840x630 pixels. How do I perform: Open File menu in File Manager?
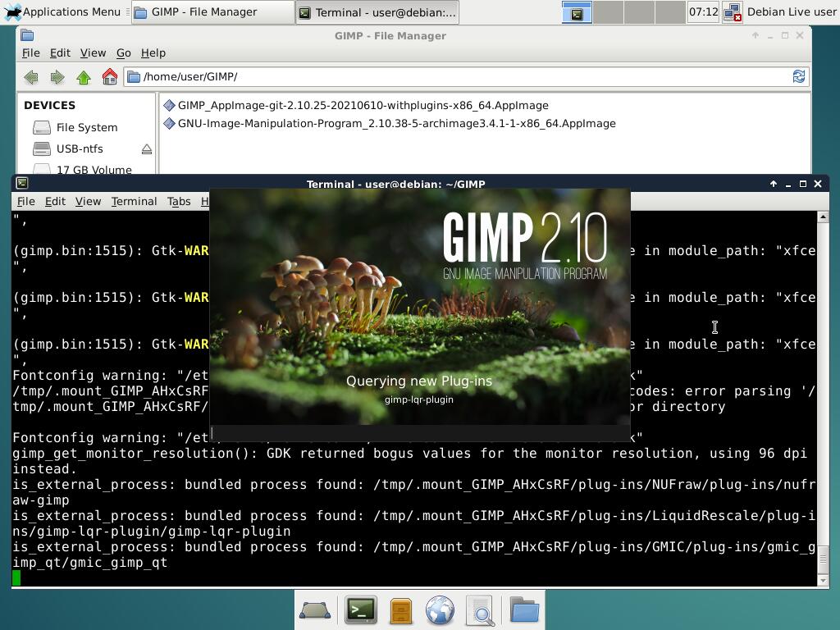coord(30,53)
